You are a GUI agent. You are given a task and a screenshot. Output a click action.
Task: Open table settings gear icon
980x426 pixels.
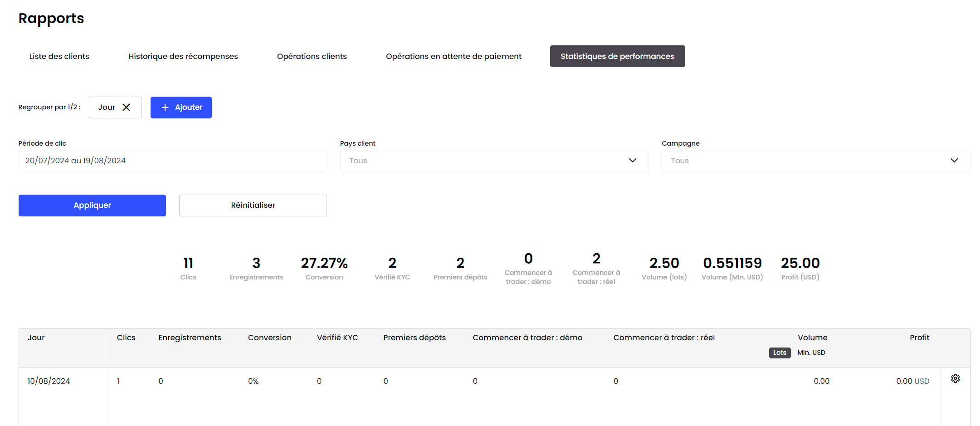pyautogui.click(x=955, y=378)
